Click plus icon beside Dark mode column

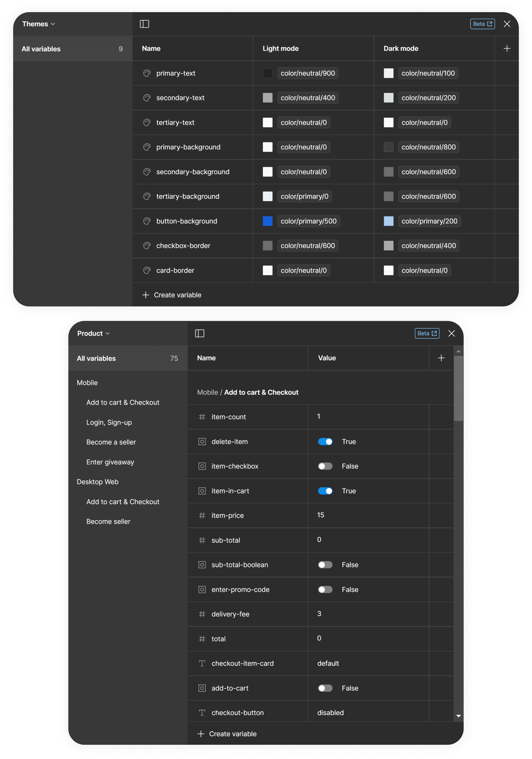pyautogui.click(x=507, y=49)
